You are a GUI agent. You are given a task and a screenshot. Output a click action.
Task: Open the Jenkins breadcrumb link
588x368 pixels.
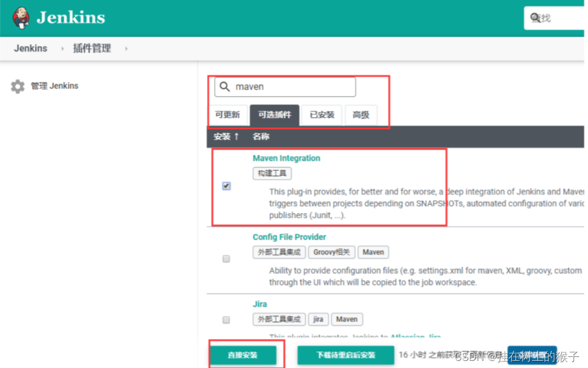click(30, 48)
